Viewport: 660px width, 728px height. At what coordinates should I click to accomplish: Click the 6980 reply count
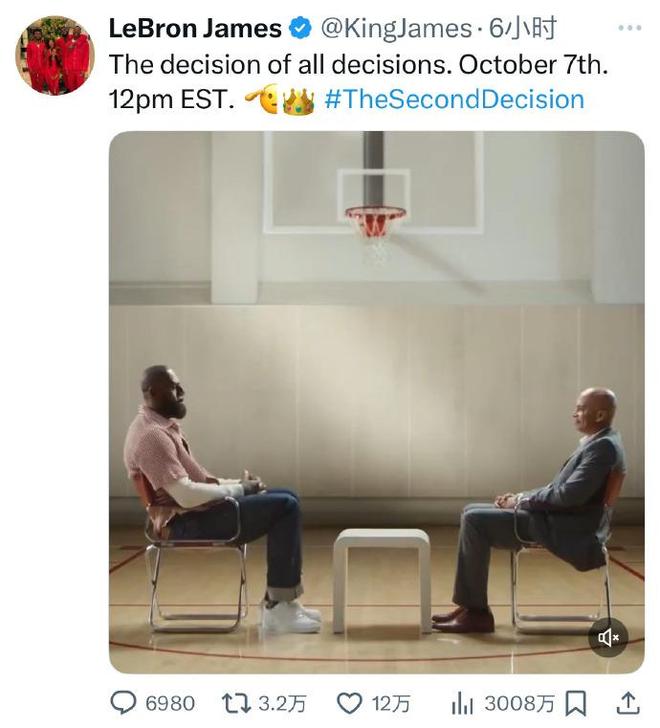[x=170, y=703]
